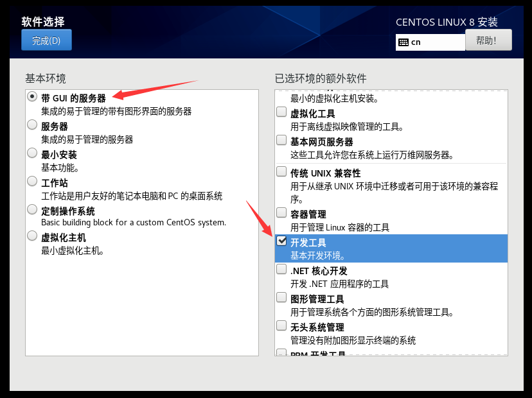Click the cn keyboard layout indicator
The height and width of the screenshot is (398, 532).
tap(430, 42)
